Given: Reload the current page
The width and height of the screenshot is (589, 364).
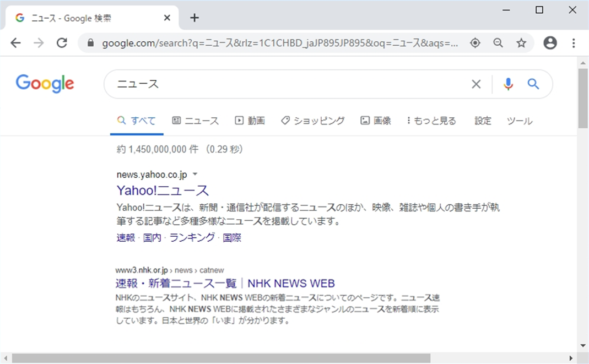Looking at the screenshot, I should point(62,43).
